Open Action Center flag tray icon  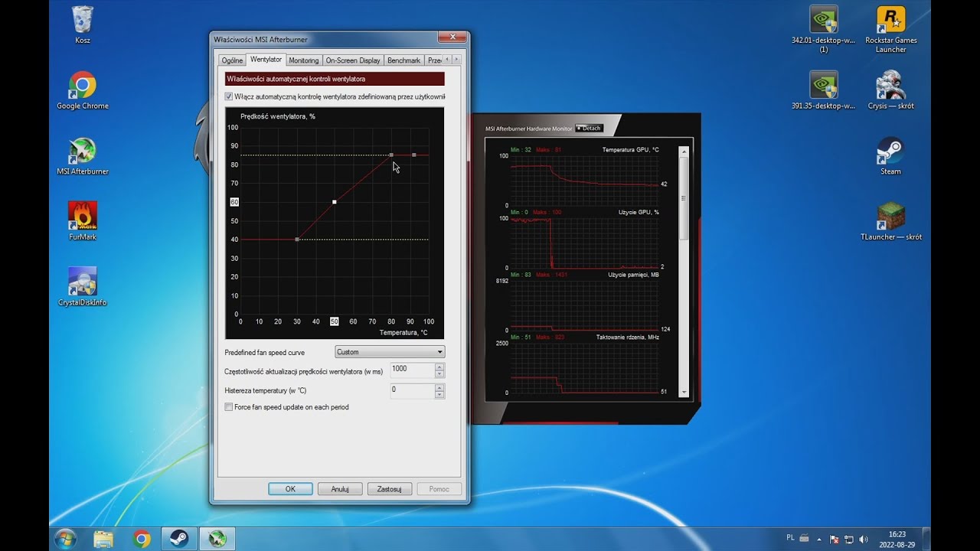[x=834, y=539]
